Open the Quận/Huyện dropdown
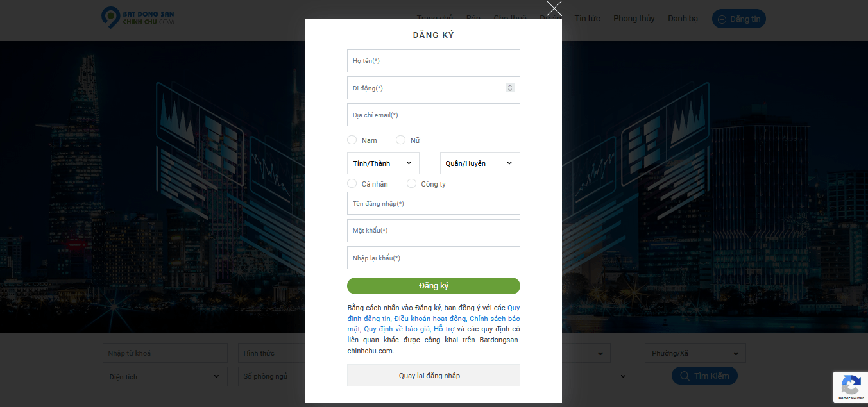 point(480,163)
